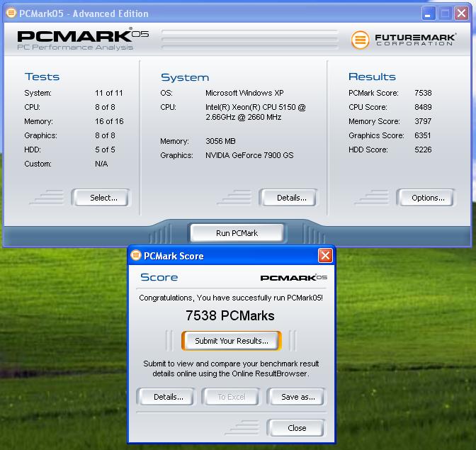This screenshot has height=450, width=476.
Task: Click the PCMark05 logo in main window
Action: pos(83,39)
